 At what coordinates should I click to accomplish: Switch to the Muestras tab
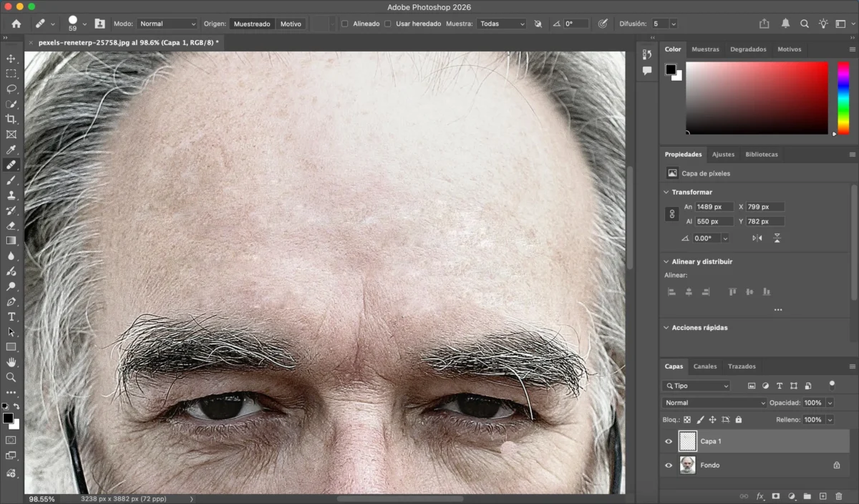[x=705, y=49]
